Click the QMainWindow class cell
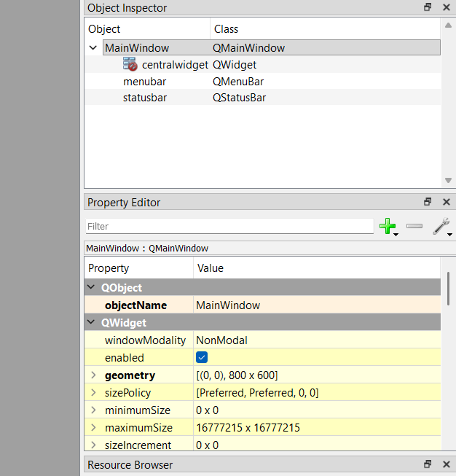This screenshot has width=456, height=476. coord(249,48)
